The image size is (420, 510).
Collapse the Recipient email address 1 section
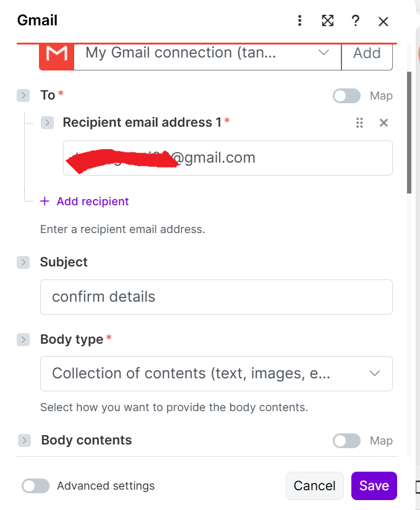coord(48,122)
